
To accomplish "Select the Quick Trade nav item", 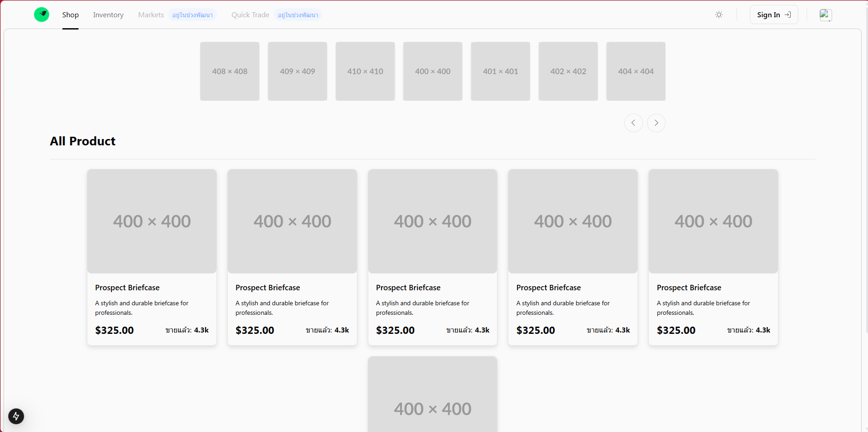I will 250,15.
